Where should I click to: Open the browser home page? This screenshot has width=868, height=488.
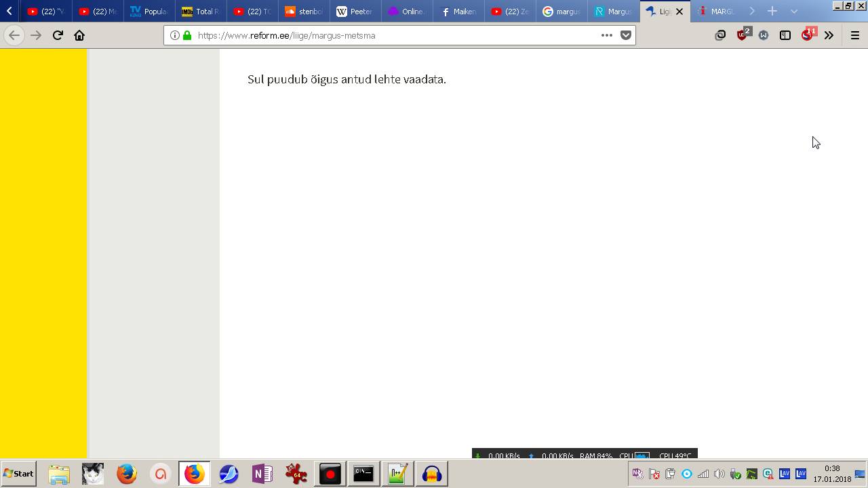coord(79,35)
